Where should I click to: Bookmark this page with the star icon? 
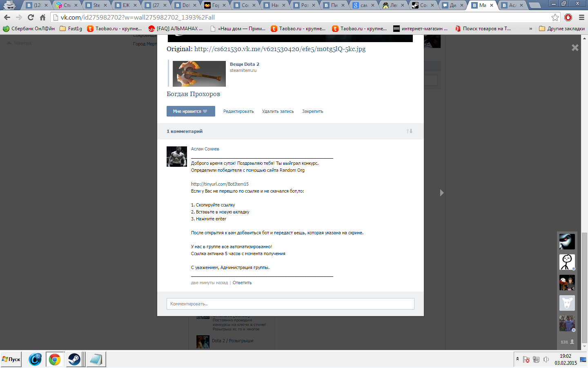point(555,18)
